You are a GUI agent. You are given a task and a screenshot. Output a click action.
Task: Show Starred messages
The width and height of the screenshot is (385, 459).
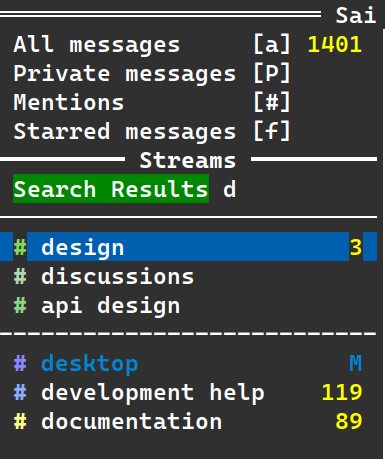pos(188,131)
